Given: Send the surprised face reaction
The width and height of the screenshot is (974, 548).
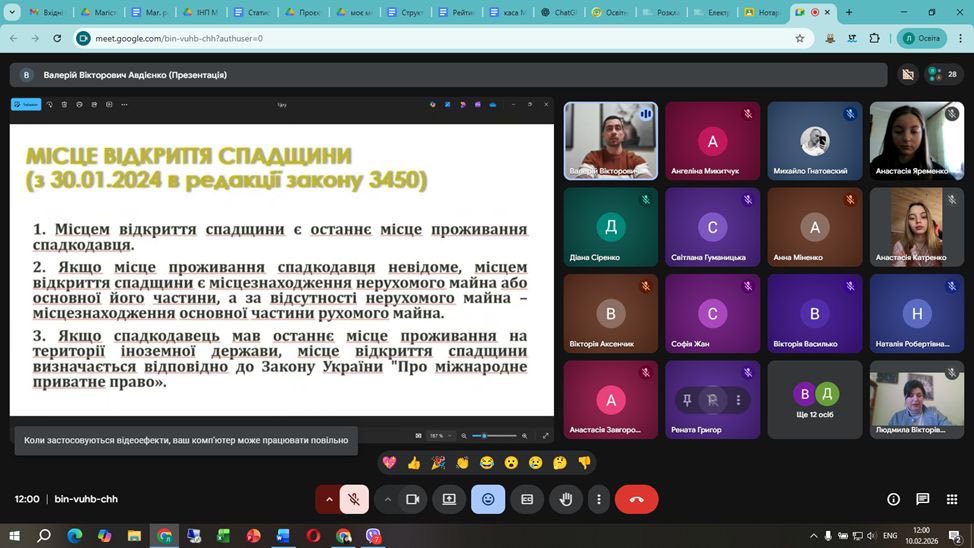Looking at the screenshot, I should (511, 463).
